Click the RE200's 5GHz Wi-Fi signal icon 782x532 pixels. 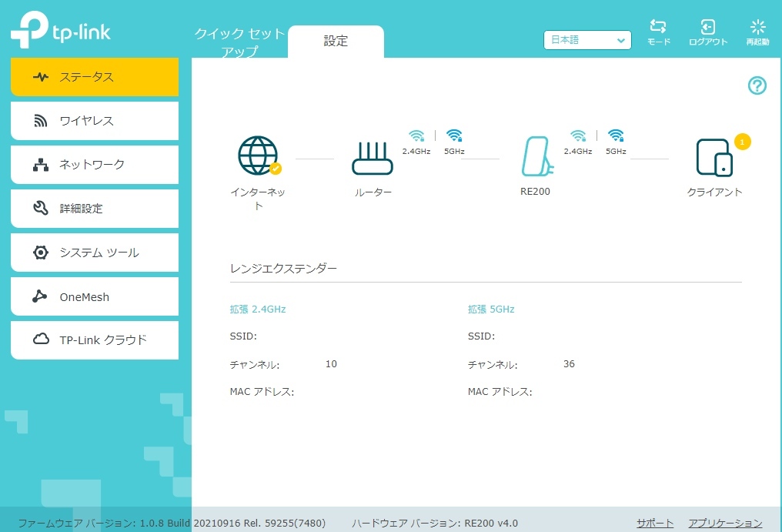(x=615, y=136)
